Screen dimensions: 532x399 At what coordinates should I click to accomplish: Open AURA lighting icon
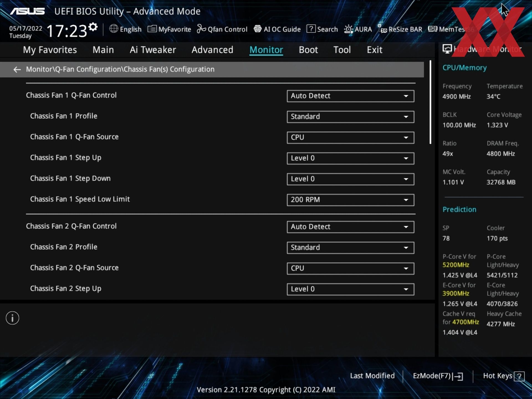348,29
